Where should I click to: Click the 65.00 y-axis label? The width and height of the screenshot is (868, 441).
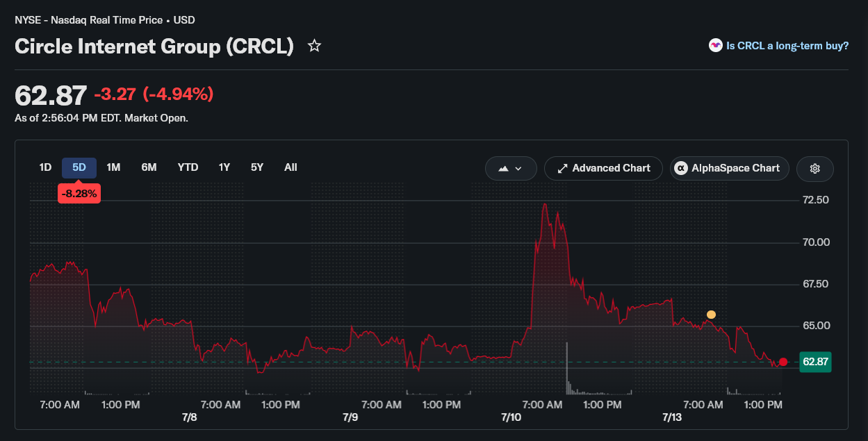click(x=816, y=326)
